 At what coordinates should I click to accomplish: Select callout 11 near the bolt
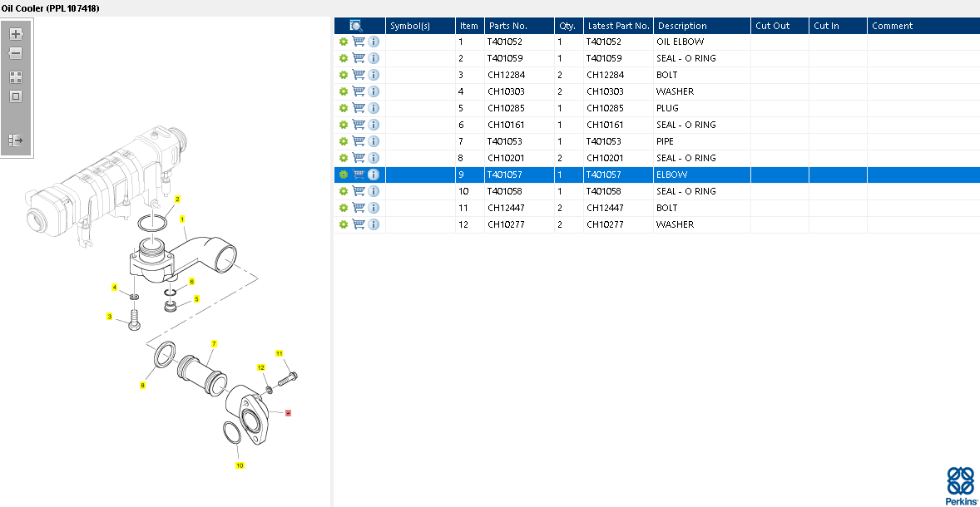tap(280, 353)
